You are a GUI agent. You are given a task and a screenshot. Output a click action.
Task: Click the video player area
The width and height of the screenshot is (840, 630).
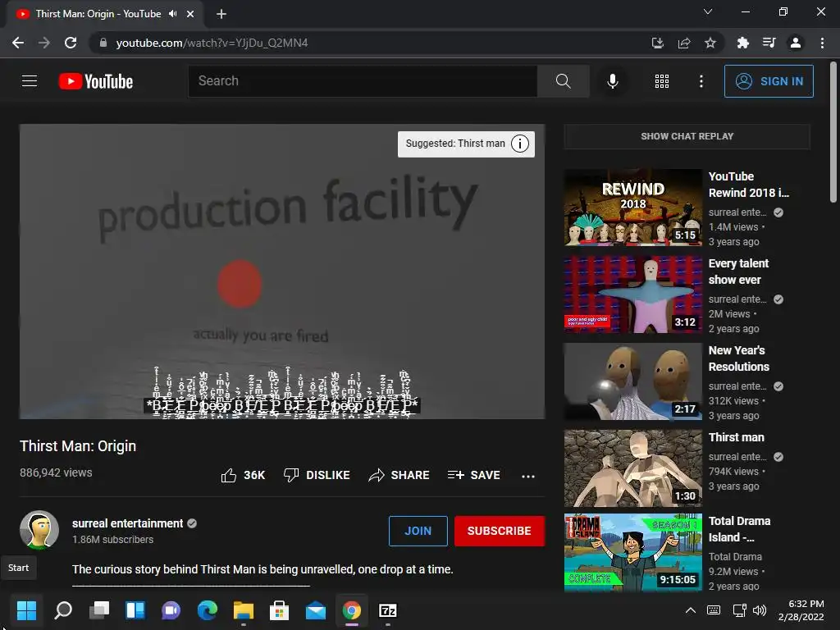(282, 272)
